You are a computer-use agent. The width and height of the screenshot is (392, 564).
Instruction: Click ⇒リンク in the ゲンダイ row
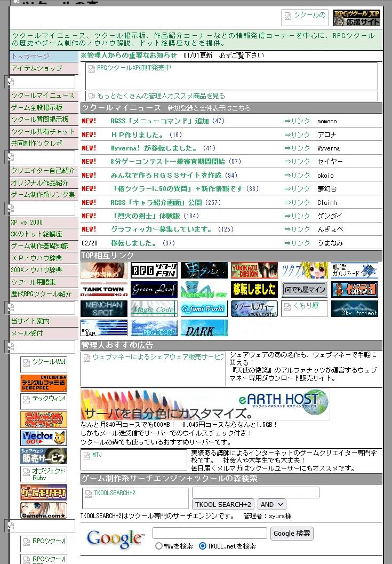coord(297,216)
